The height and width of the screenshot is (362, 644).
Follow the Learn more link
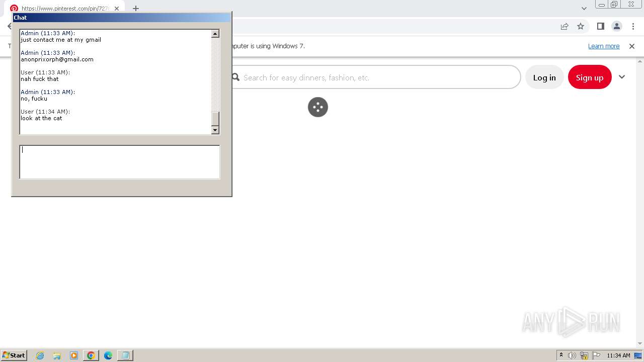click(x=604, y=46)
